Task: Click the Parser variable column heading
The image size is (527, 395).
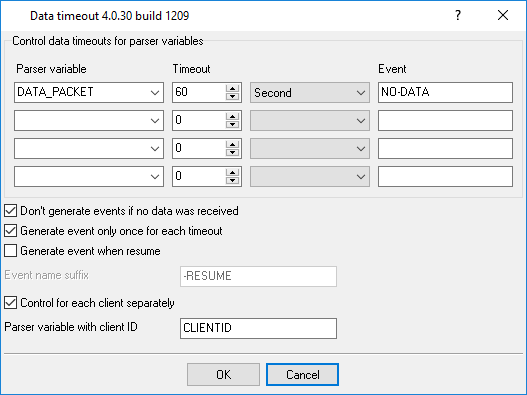Action: [x=51, y=69]
